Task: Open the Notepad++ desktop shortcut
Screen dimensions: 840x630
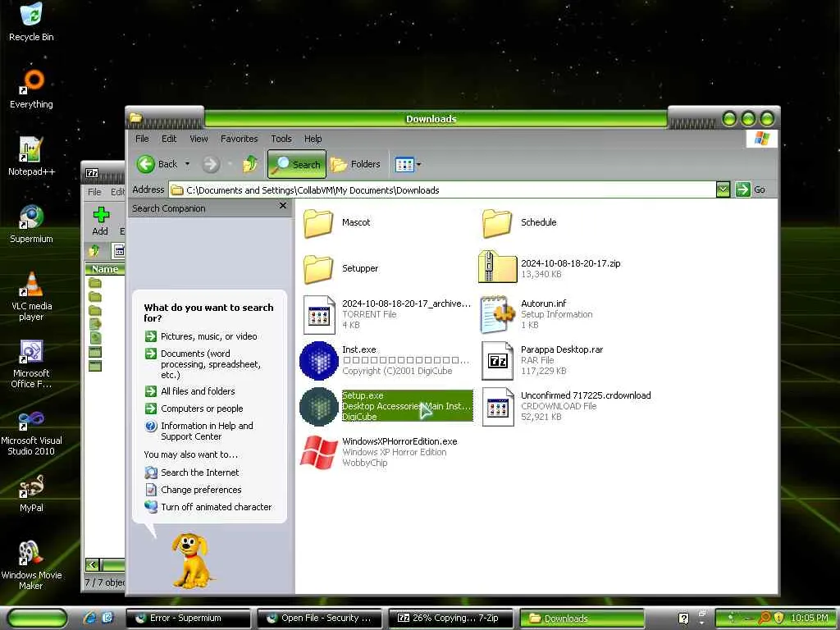Action: click(x=31, y=156)
